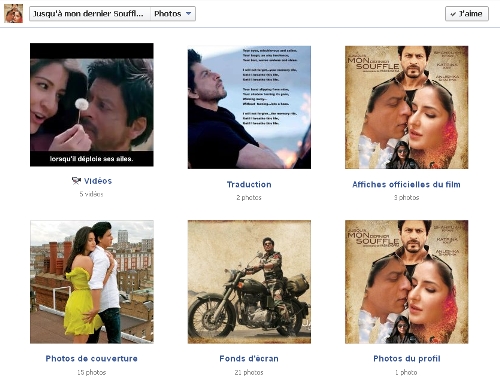This screenshot has width=500, height=387.
Task: Click the page profile picture icon
Action: pos(13,14)
